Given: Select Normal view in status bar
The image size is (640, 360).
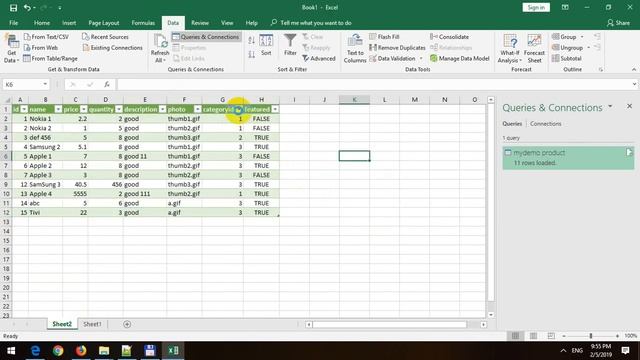Looking at the screenshot, I should pos(516,336).
